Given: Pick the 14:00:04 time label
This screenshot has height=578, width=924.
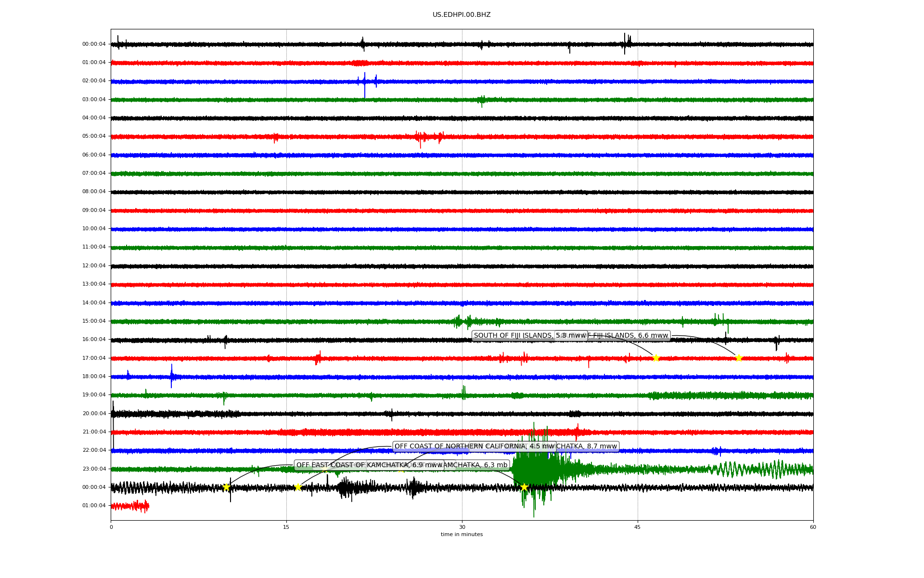Looking at the screenshot, I should point(94,303).
